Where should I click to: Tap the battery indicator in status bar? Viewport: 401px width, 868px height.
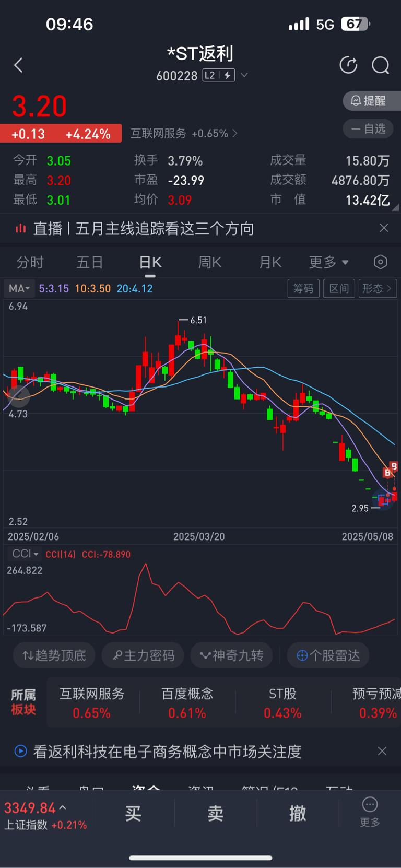(x=356, y=24)
